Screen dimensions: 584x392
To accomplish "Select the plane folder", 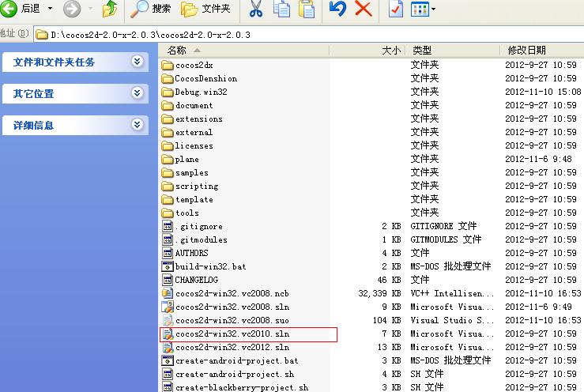I will 180,159.
